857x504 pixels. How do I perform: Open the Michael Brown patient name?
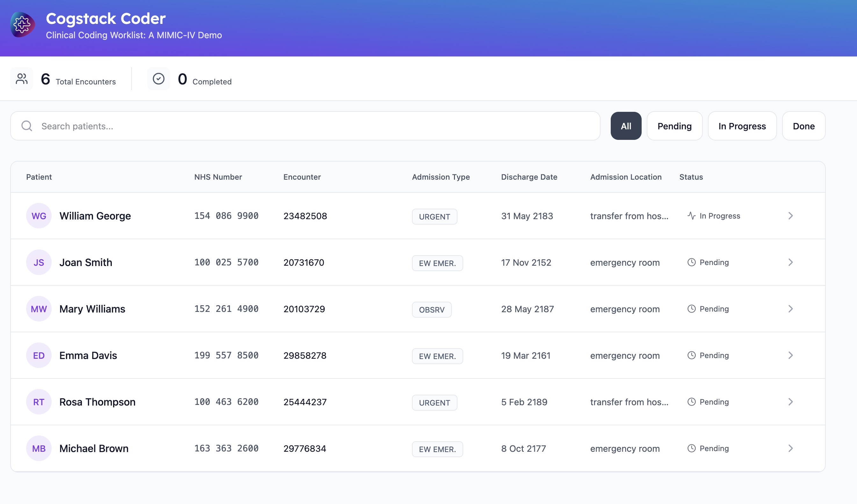94,449
